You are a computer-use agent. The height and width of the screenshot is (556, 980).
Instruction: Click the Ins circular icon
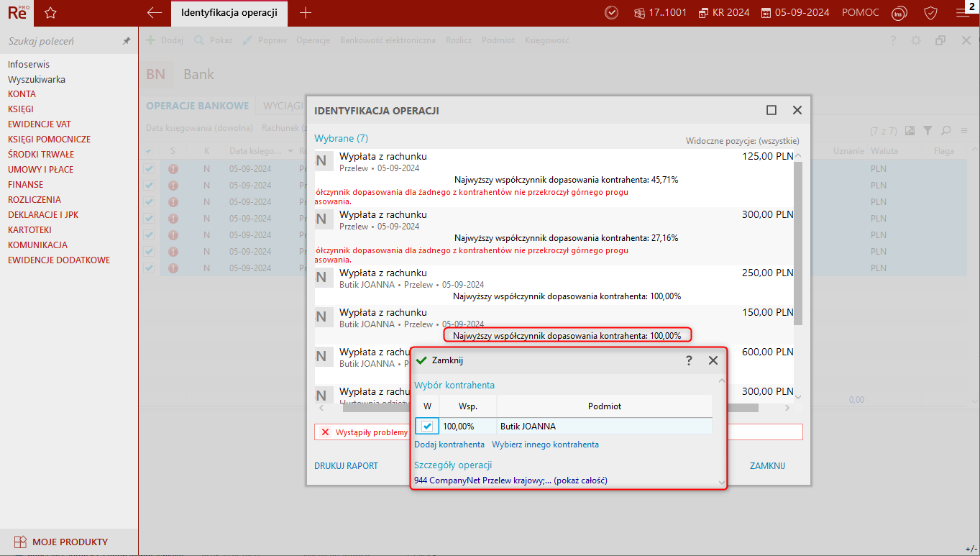[x=899, y=13]
